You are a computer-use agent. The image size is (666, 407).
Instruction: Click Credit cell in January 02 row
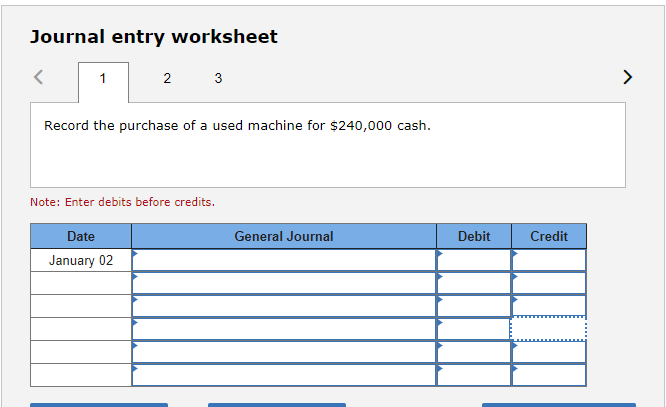pyautogui.click(x=549, y=260)
